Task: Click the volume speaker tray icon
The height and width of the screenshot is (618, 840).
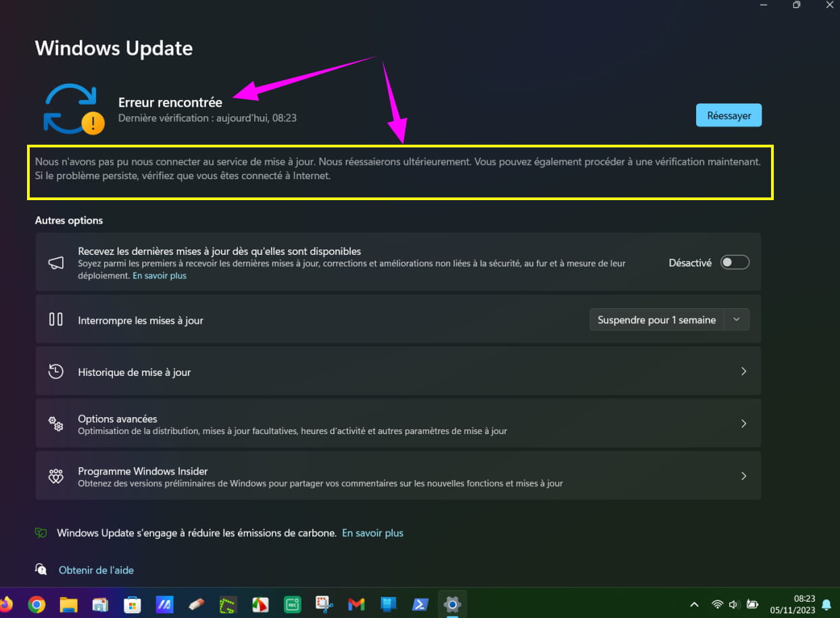Action: coord(734,604)
